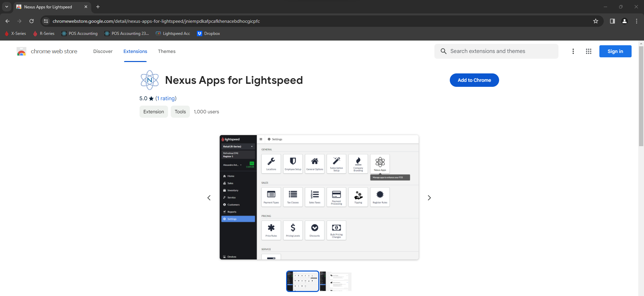Click the Sign in button
The width and height of the screenshot is (644, 296).
615,51
